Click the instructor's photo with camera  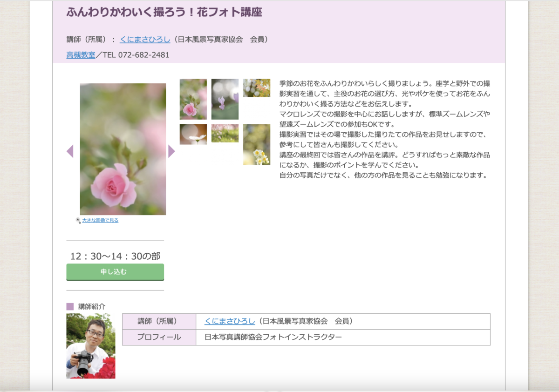(91, 345)
